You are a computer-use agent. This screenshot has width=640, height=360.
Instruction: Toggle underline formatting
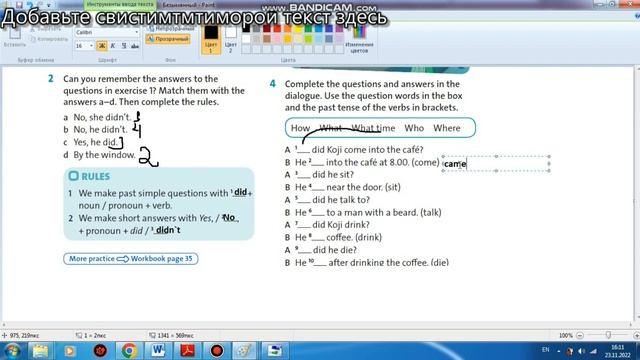coord(124,46)
